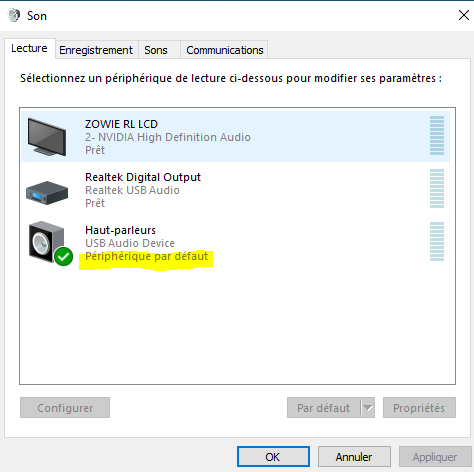The width and height of the screenshot is (474, 472).
Task: Click the ZOWIE RL LCD volume level meter
Action: [437, 136]
